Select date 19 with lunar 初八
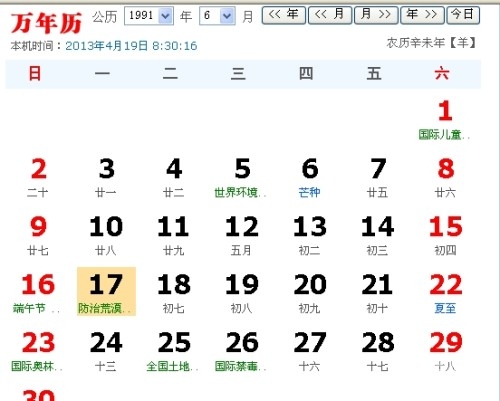This screenshot has height=401, width=500. click(241, 294)
